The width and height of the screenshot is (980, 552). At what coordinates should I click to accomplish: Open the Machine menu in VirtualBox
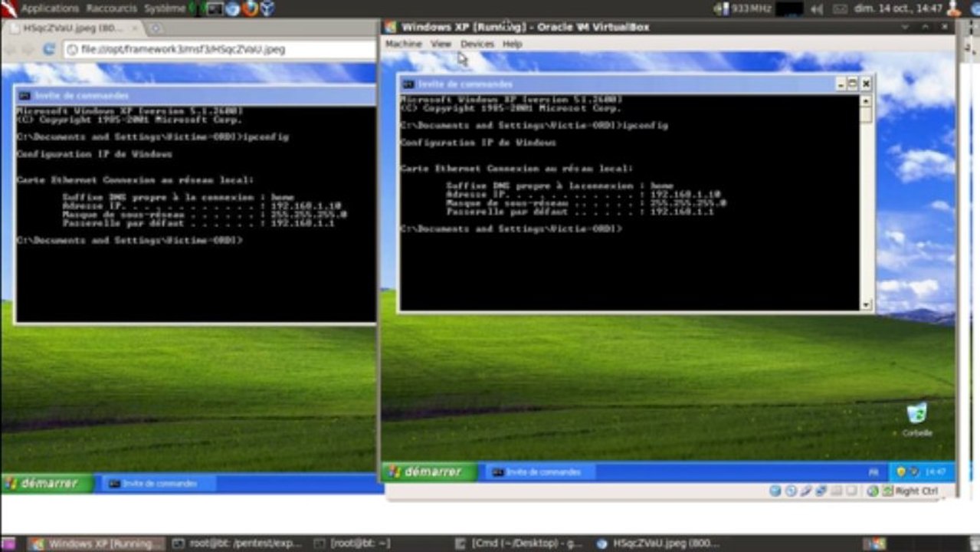click(403, 44)
